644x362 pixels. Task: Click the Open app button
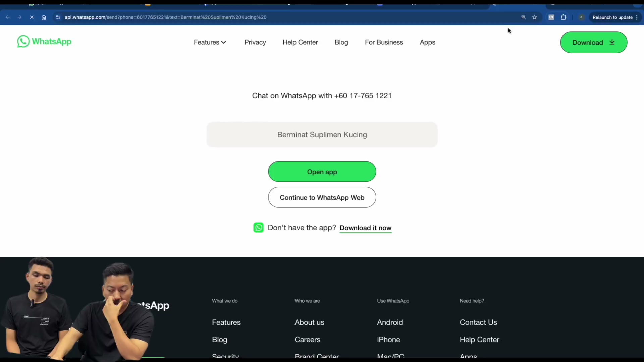(322, 172)
